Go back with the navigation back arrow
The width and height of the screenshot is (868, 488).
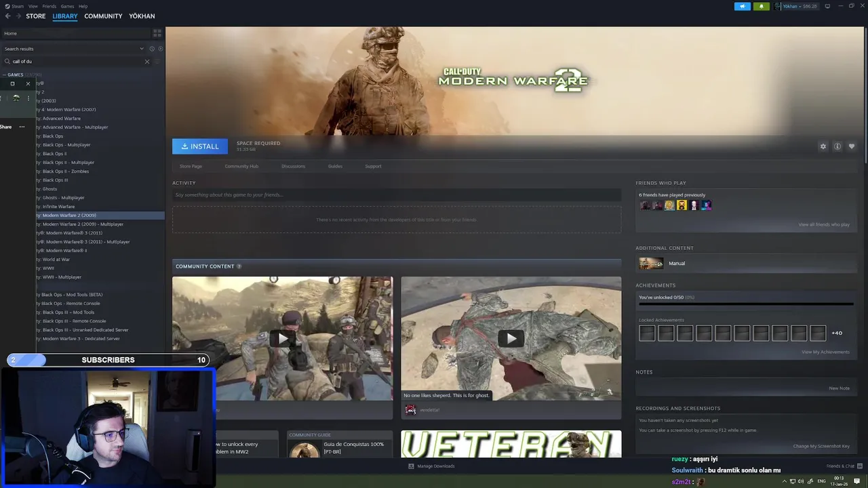click(x=7, y=16)
